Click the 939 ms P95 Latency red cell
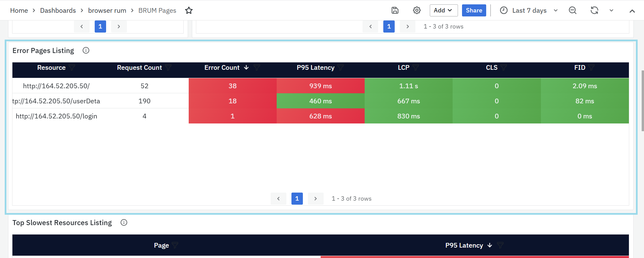Viewport: 644px width, 258px height. click(320, 86)
